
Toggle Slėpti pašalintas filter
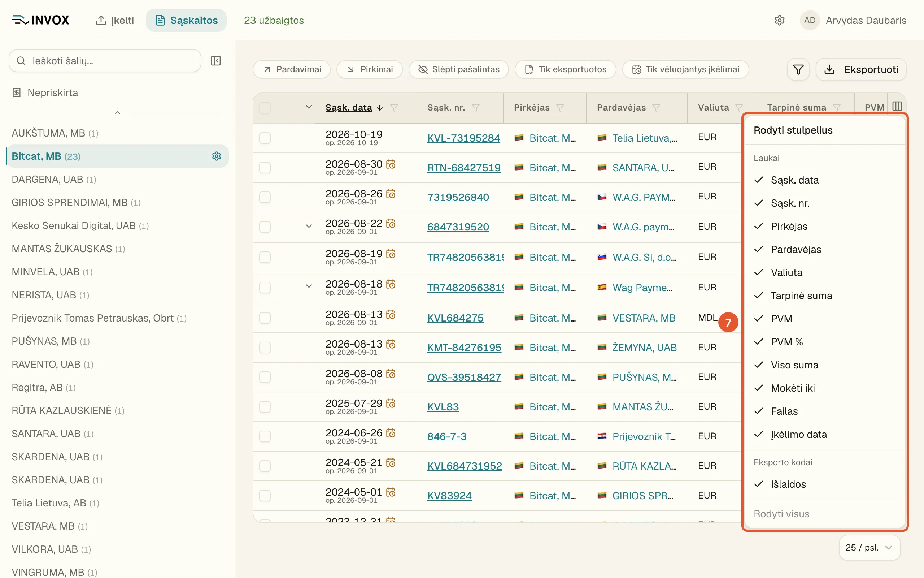coord(458,70)
